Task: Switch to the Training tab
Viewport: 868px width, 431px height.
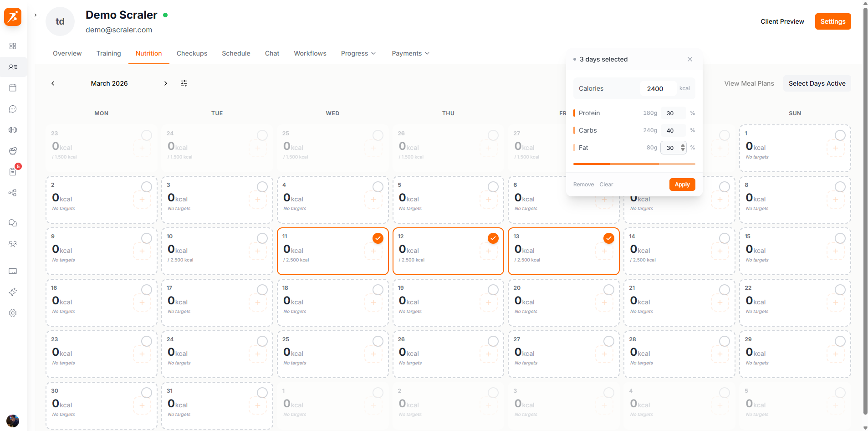Action: point(108,53)
